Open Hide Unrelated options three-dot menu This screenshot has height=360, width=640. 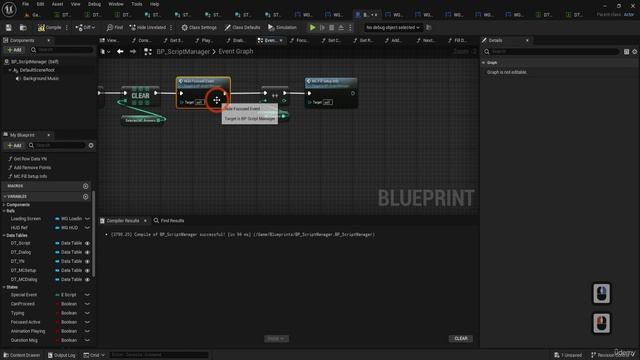pyautogui.click(x=171, y=28)
